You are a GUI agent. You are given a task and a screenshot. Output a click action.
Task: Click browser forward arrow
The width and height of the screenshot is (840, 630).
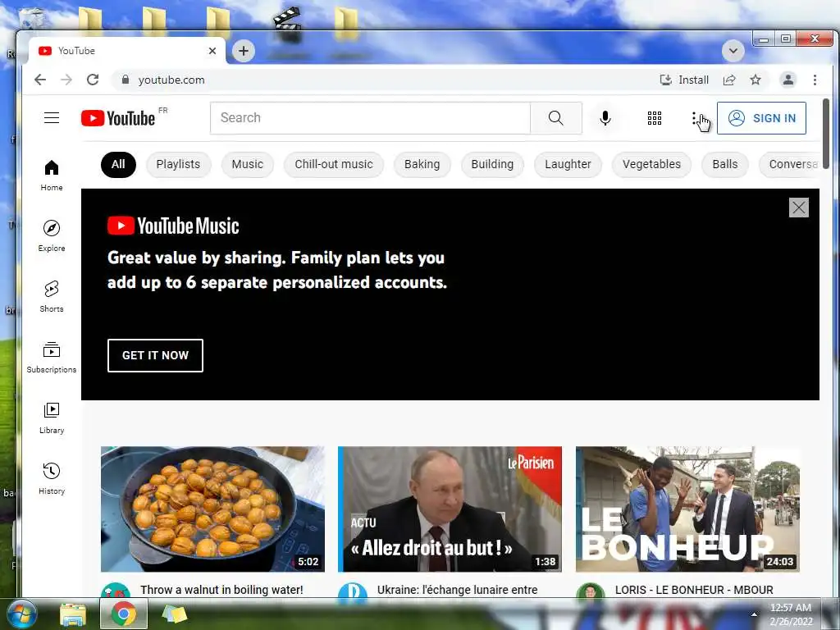tap(66, 80)
